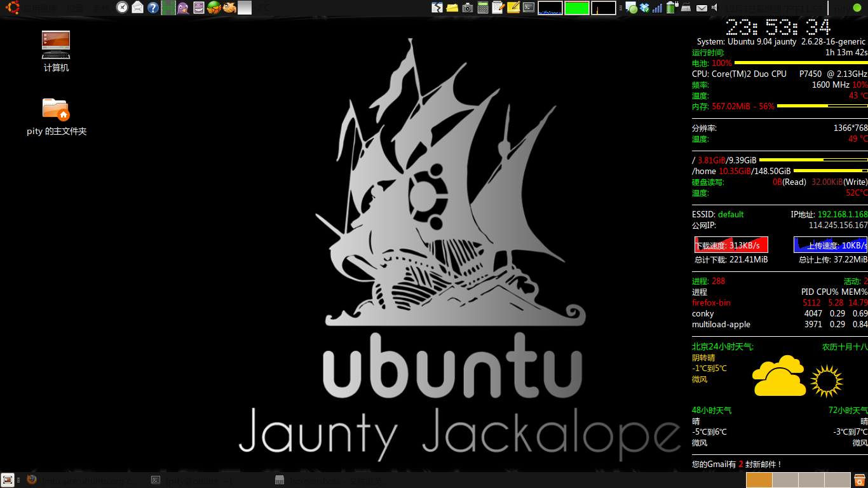Click the blue-line system monitor graph
Screen dimensions: 868x488
click(550, 8)
